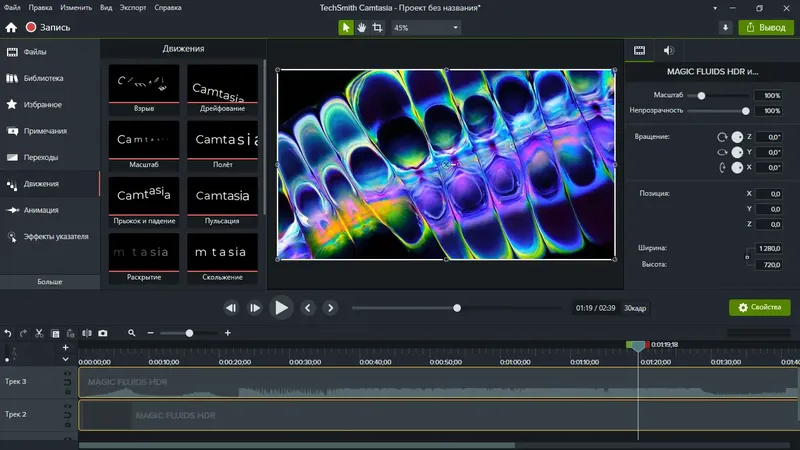Click the download arrow icon beside Вывод
The image size is (800, 450).
725,28
